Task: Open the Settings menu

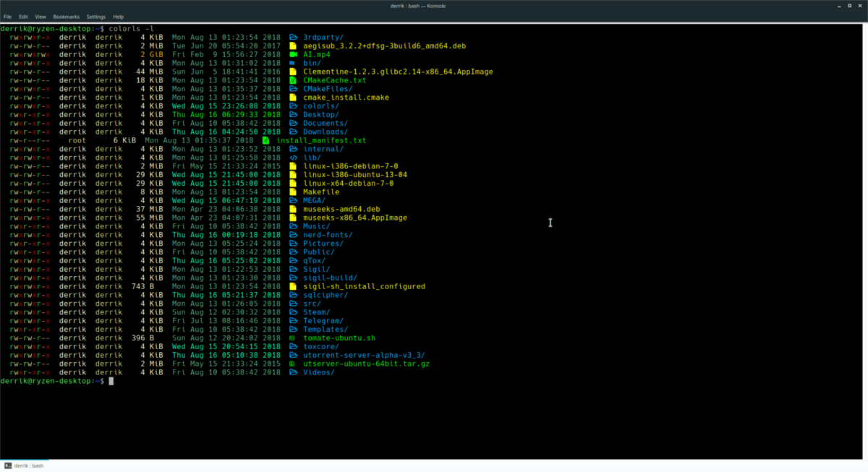Action: [x=95, y=16]
